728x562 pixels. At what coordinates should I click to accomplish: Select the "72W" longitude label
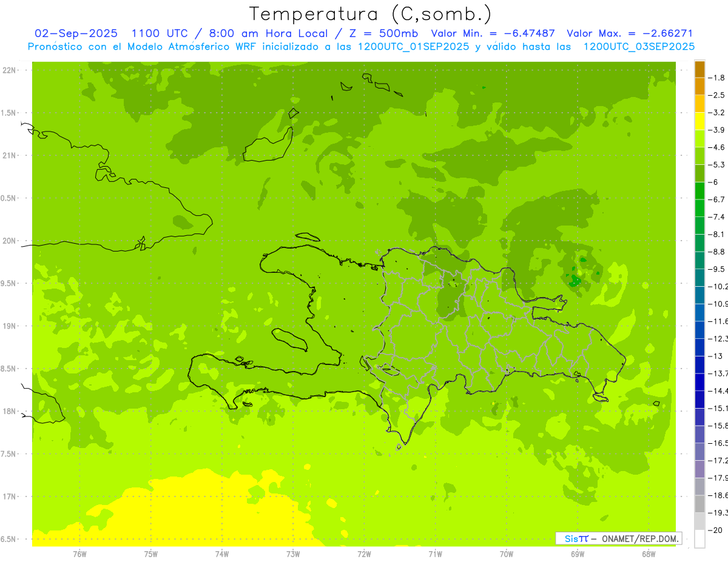364,554
